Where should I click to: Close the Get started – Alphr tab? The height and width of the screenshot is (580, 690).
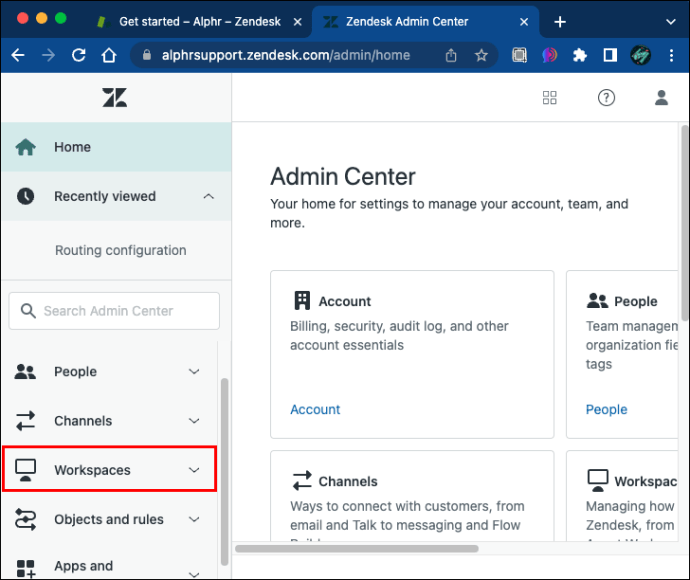pos(297,22)
